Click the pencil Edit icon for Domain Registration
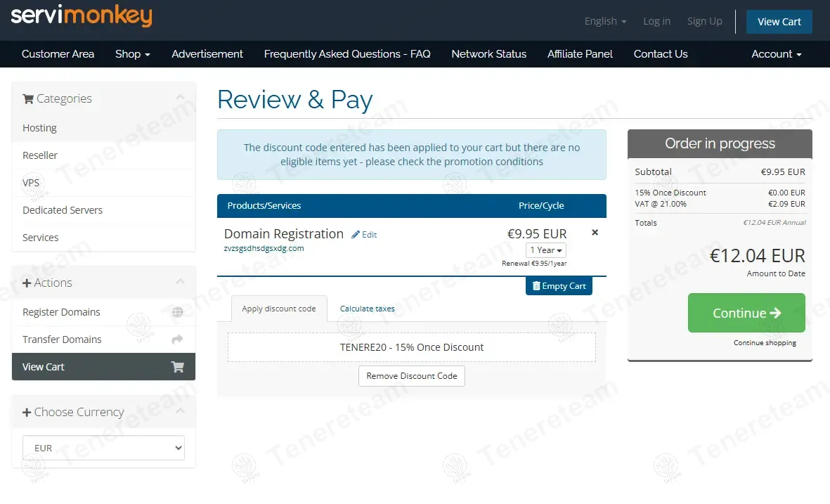The height and width of the screenshot is (504, 830). 356,235
